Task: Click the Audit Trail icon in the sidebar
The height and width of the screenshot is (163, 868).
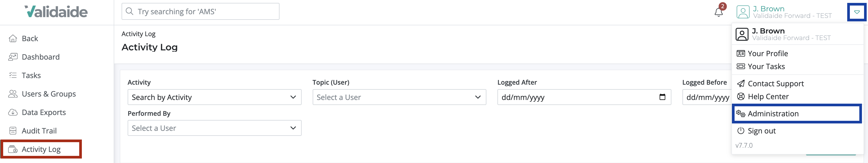Action: click(13, 131)
